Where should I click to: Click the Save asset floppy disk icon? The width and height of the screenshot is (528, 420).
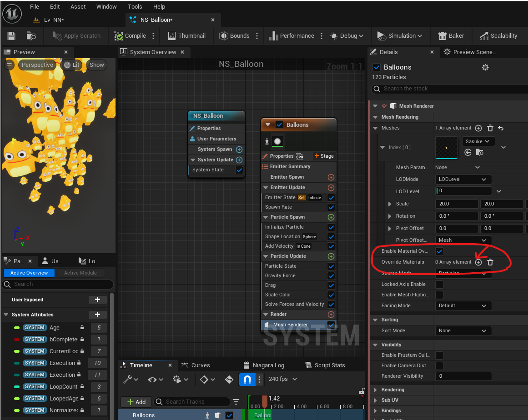(11, 35)
